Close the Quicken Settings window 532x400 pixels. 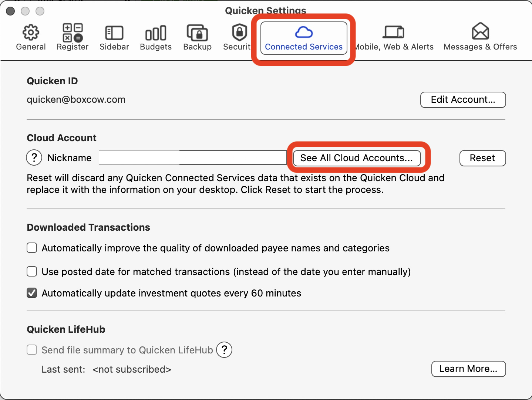tap(10, 11)
